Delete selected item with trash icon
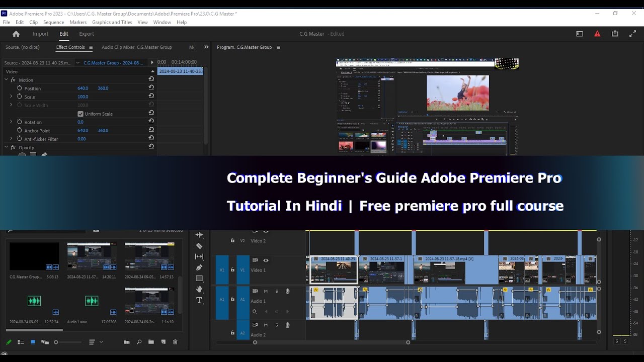The image size is (644, 362). [x=175, y=342]
